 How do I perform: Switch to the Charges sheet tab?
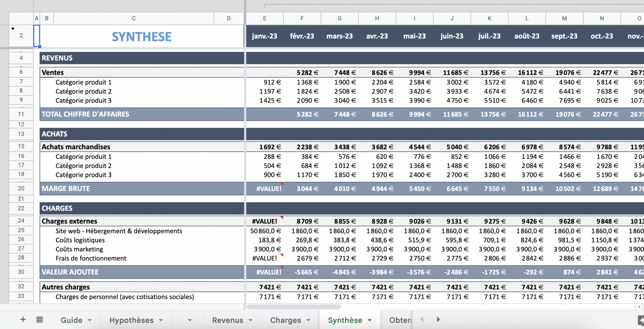[x=285, y=320]
